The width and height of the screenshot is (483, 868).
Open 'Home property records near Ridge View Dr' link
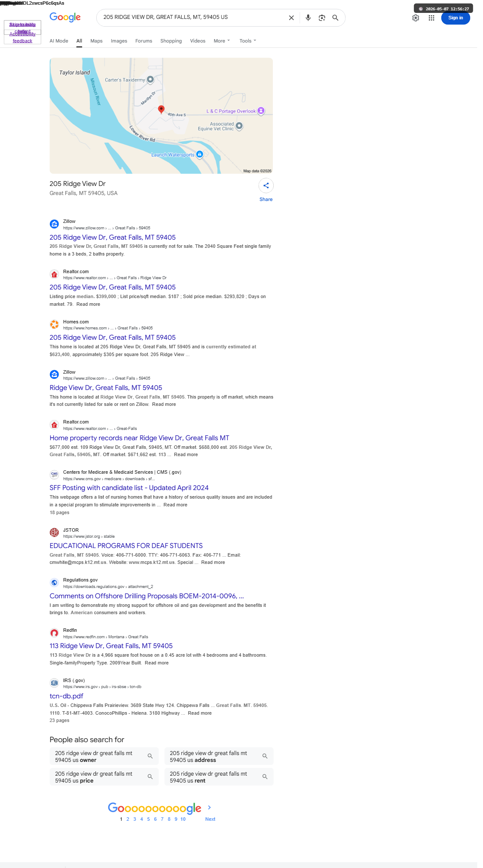(x=139, y=438)
